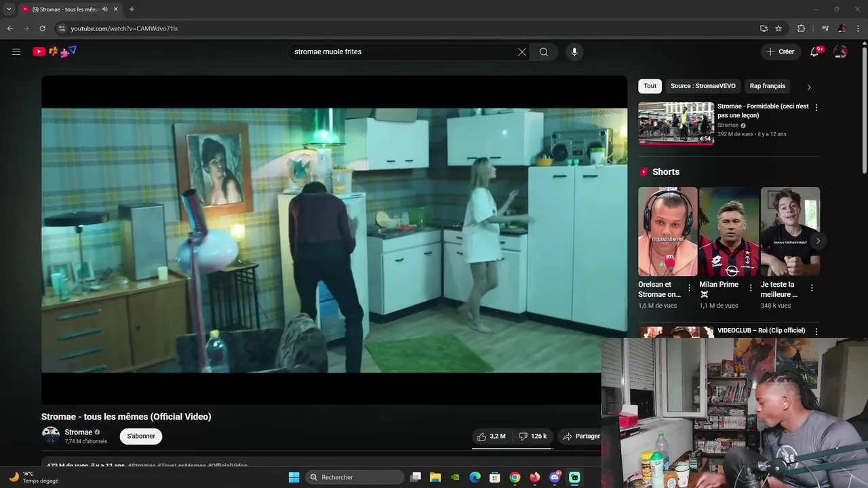Viewport: 868px width, 488px height.
Task: Open a new browser tab
Action: 132,9
